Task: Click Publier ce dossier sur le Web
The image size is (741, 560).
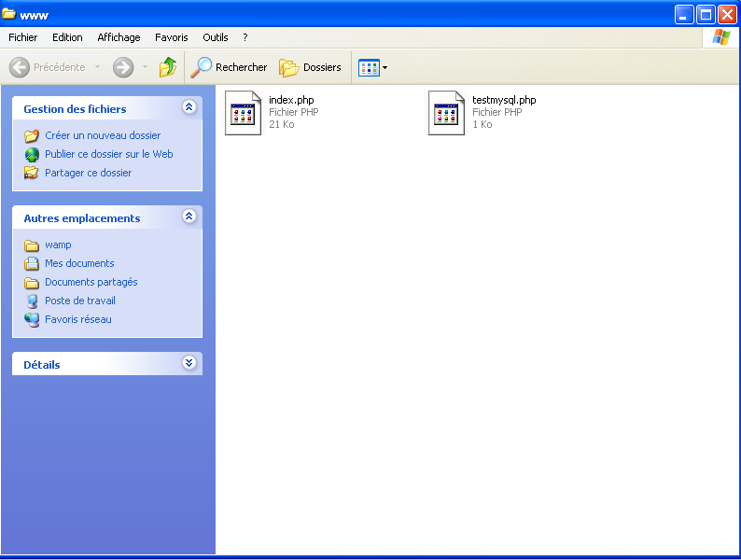Action: click(108, 154)
